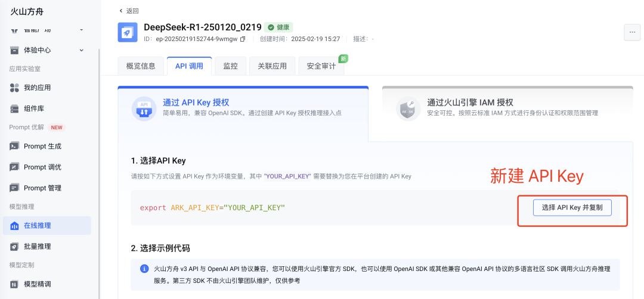
Task: Open the 监控 tab
Action: [x=230, y=66]
